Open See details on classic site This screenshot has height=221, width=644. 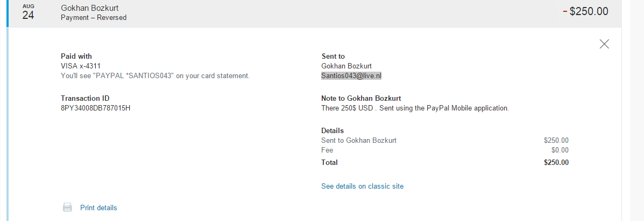(x=362, y=186)
